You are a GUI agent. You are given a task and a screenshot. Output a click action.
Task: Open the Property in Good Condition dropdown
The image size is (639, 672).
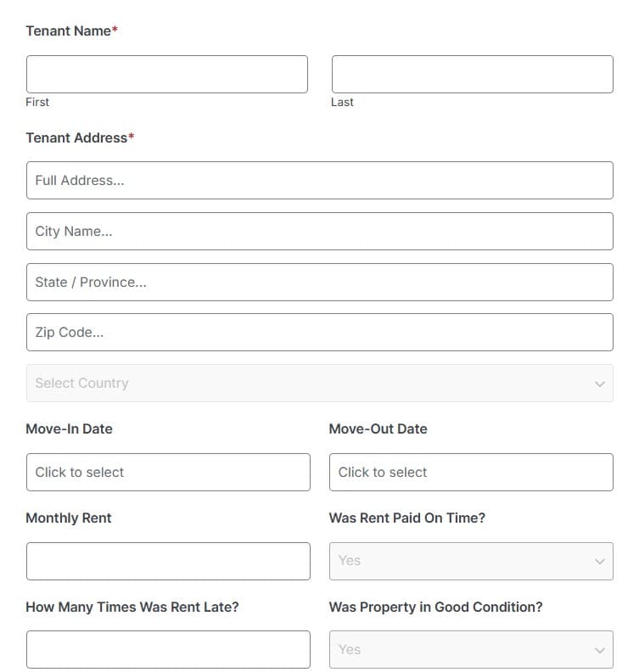[x=471, y=650]
